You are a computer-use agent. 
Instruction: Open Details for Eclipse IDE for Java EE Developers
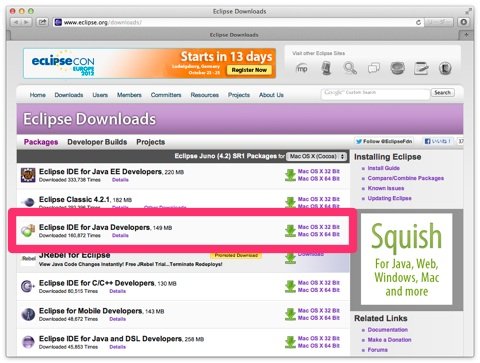[x=120, y=180]
